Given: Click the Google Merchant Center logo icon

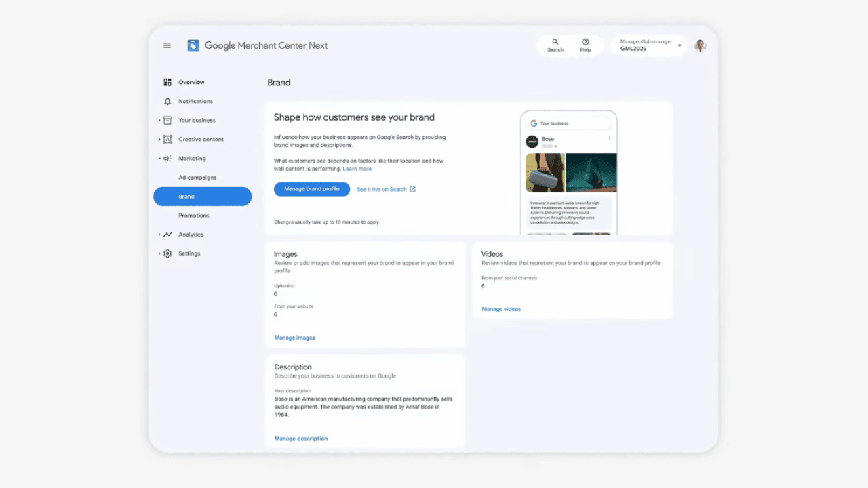Looking at the screenshot, I should (193, 45).
